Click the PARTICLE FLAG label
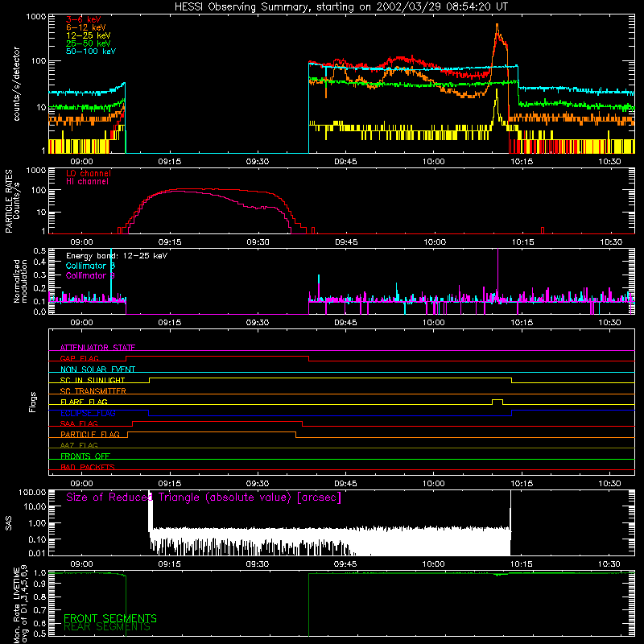644x644 pixels. [90, 434]
